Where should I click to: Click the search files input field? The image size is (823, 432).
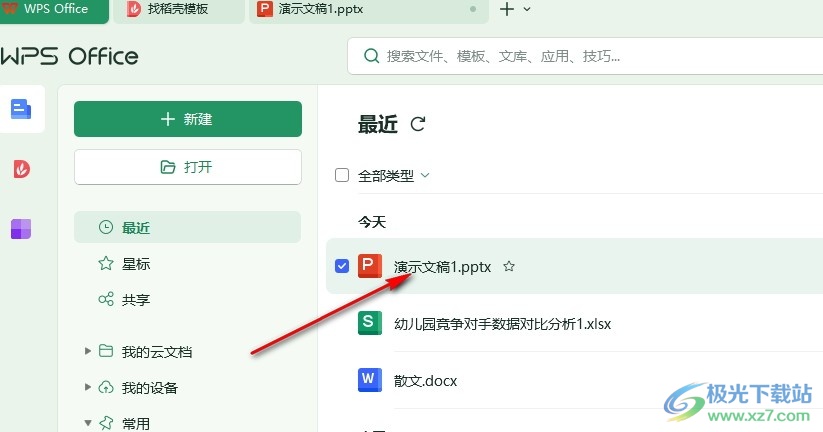[x=585, y=56]
